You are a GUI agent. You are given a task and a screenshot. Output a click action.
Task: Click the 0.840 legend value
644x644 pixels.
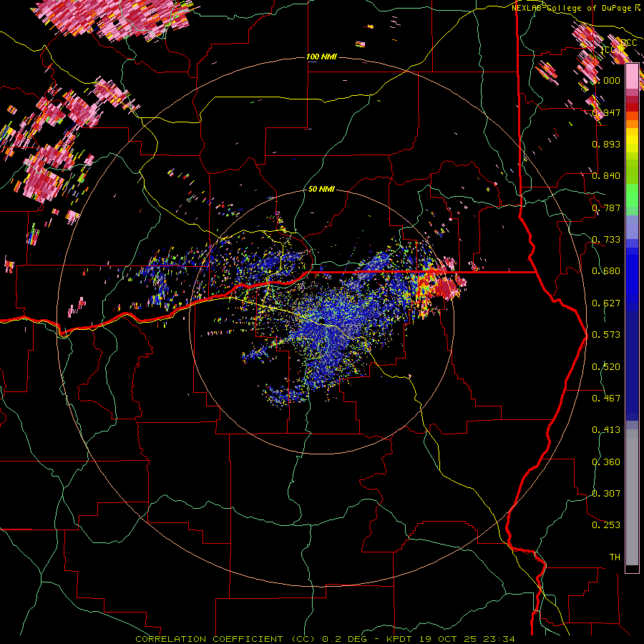coord(606,176)
